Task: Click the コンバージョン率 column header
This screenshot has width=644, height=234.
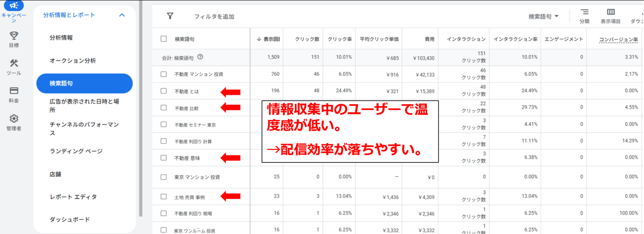Action: click(x=618, y=39)
